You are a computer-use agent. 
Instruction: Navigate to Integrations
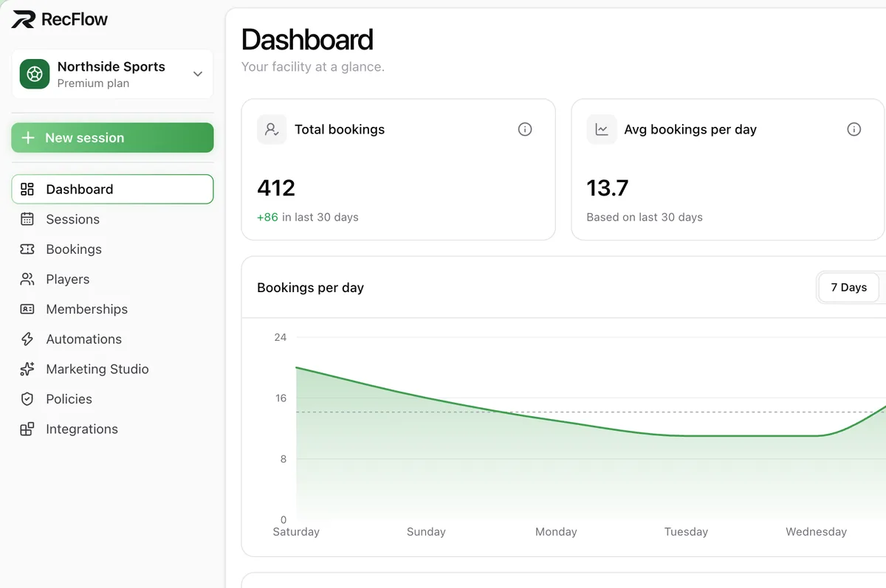point(112,429)
